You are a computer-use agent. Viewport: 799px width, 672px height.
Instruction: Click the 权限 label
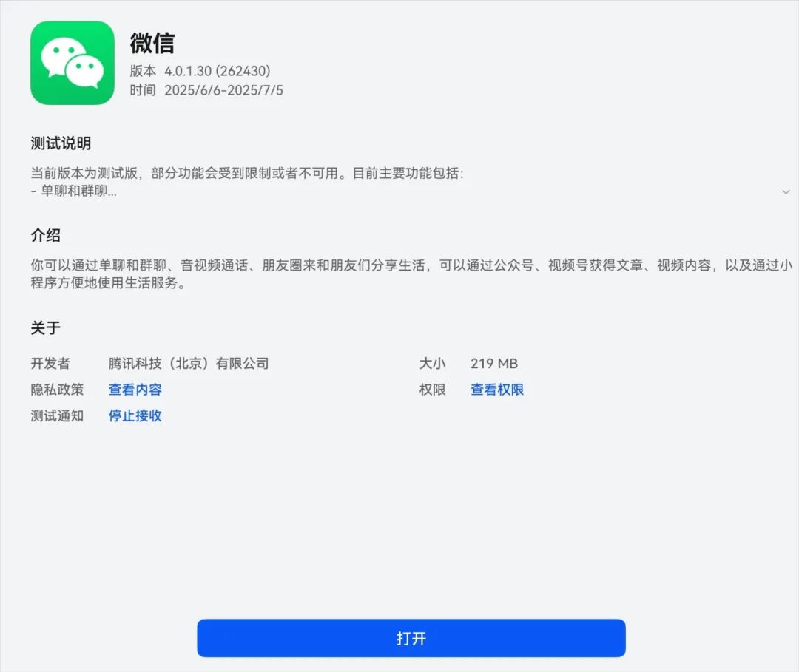[432, 390]
